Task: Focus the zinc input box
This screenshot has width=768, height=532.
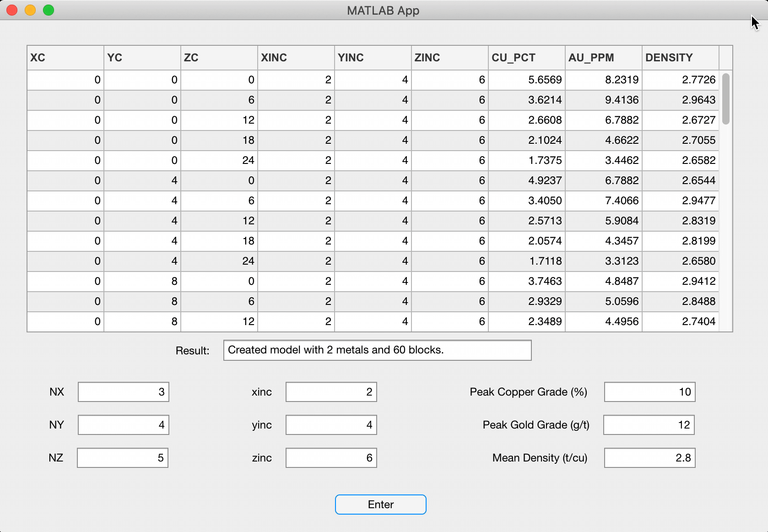Action: [x=331, y=458]
